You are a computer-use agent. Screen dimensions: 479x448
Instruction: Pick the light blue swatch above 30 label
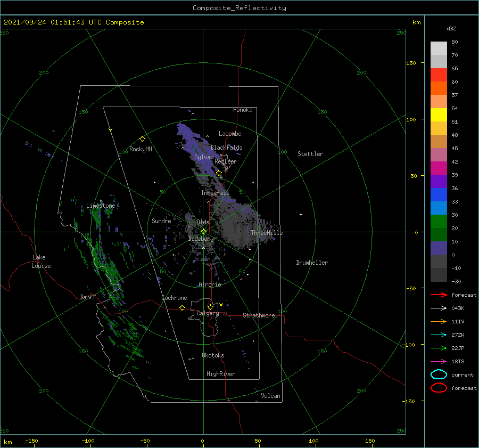[439, 208]
